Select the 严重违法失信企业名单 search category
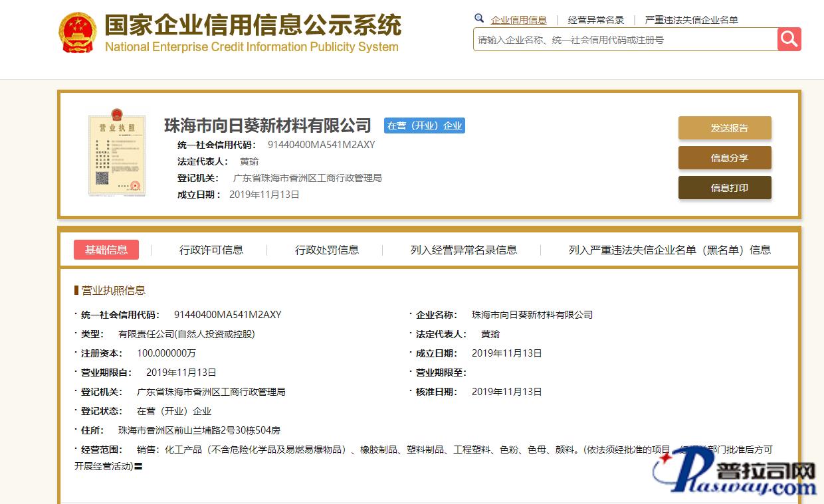 691,20
